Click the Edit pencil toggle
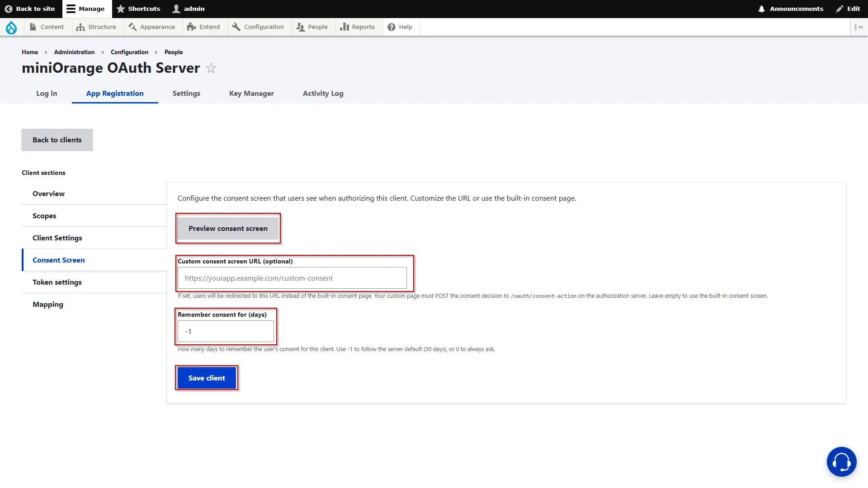The width and height of the screenshot is (868, 488). click(848, 9)
